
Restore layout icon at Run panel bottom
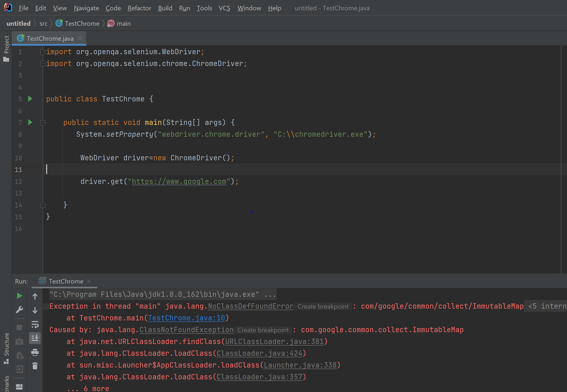coord(20,387)
